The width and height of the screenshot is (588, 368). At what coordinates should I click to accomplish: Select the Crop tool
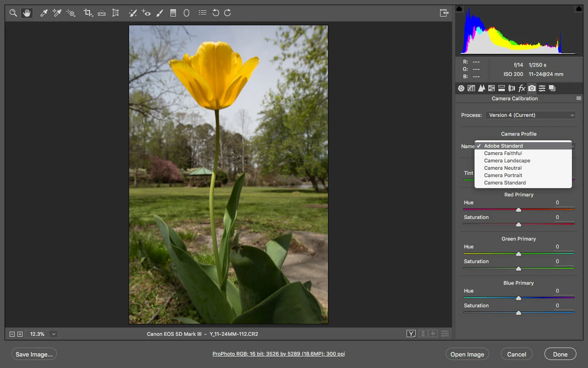point(88,13)
